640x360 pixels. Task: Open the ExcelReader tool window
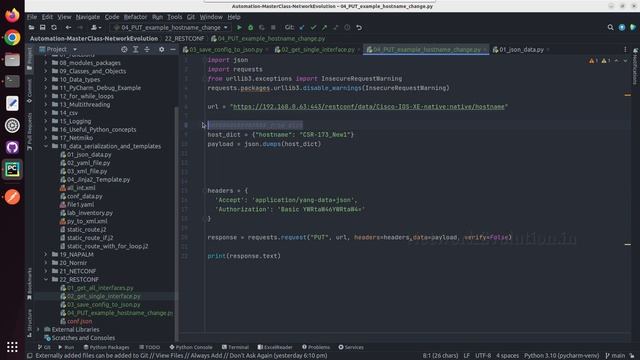[275, 347]
